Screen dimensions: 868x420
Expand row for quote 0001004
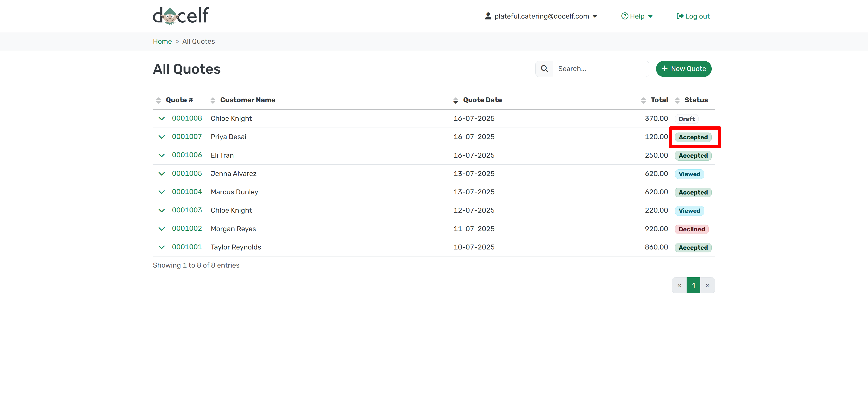coord(161,192)
